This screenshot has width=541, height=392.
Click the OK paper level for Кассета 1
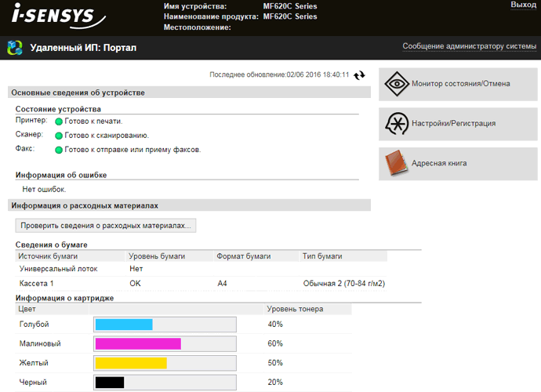[x=135, y=283]
